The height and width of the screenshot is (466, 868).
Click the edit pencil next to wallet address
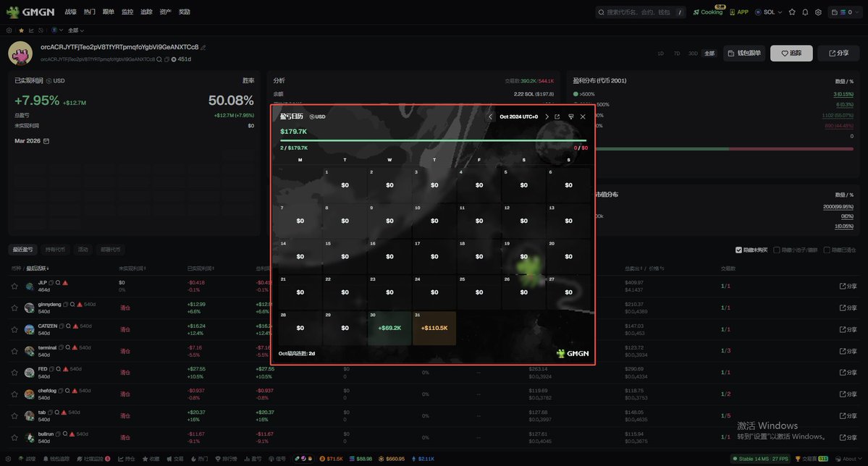point(203,48)
